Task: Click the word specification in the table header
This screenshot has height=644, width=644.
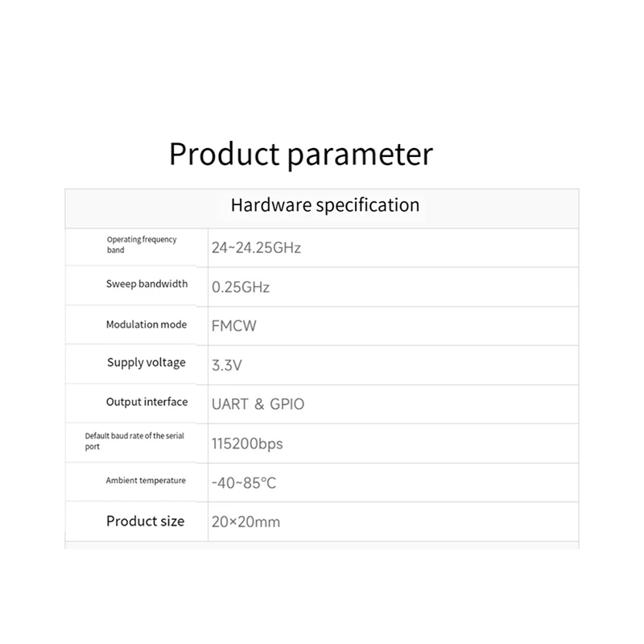Action: click(x=368, y=205)
